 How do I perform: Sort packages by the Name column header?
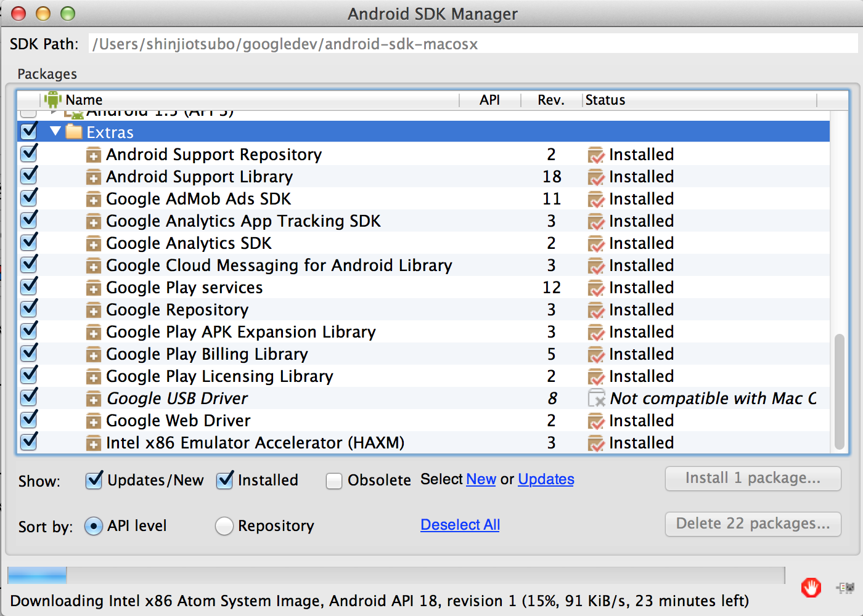coord(84,100)
